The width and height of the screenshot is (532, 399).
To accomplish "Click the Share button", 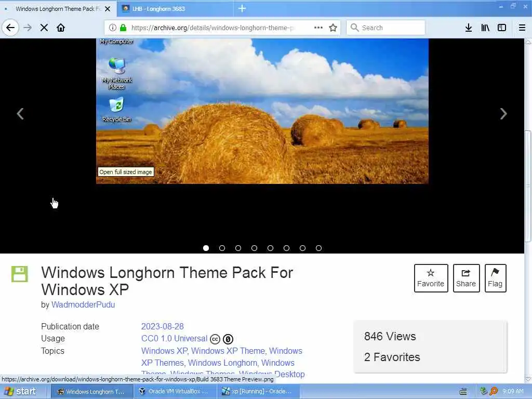I will tap(466, 278).
